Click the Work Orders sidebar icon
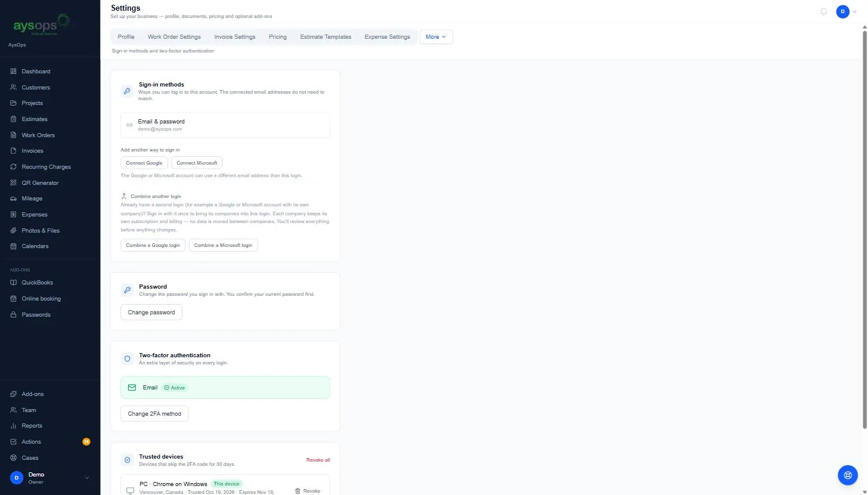The height and width of the screenshot is (495, 868). 13,135
